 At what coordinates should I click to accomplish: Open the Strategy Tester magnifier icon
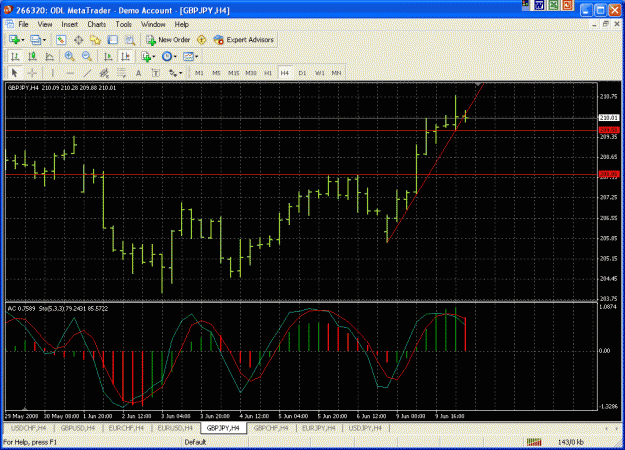coord(130,40)
